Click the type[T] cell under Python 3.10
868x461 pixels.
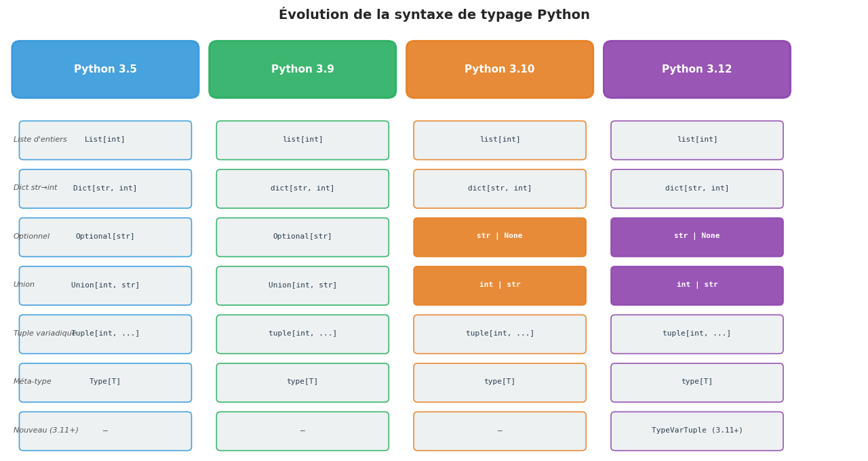click(x=500, y=382)
